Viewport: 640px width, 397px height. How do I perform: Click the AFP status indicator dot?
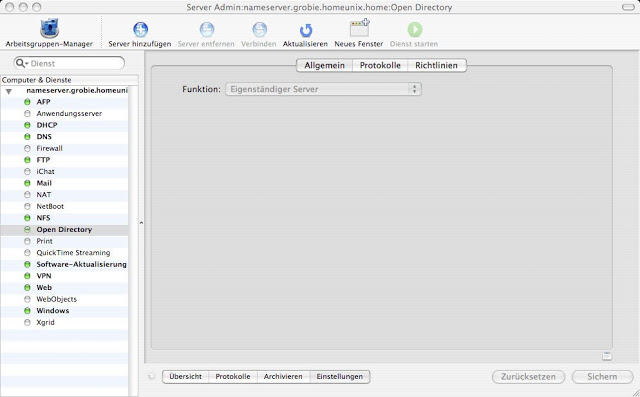tap(27, 102)
